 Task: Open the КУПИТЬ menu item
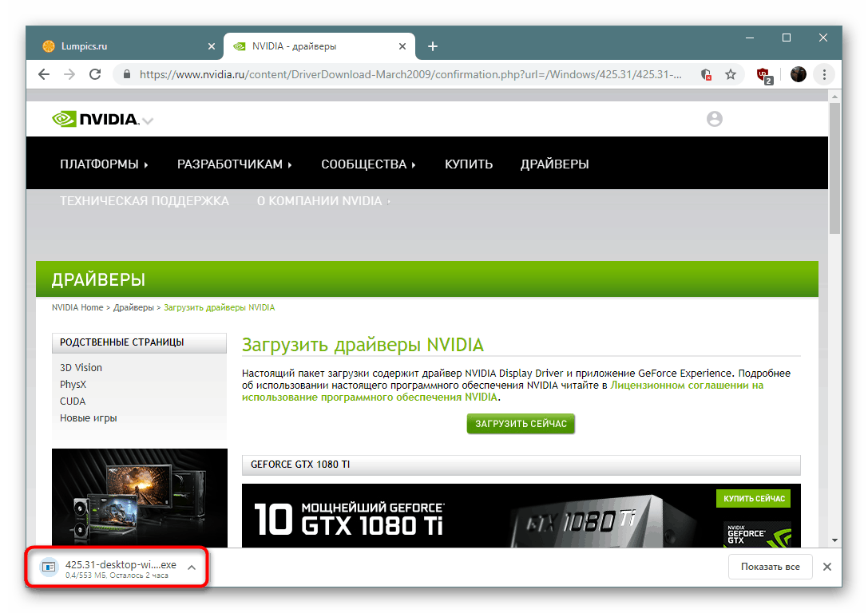pyautogui.click(x=469, y=164)
